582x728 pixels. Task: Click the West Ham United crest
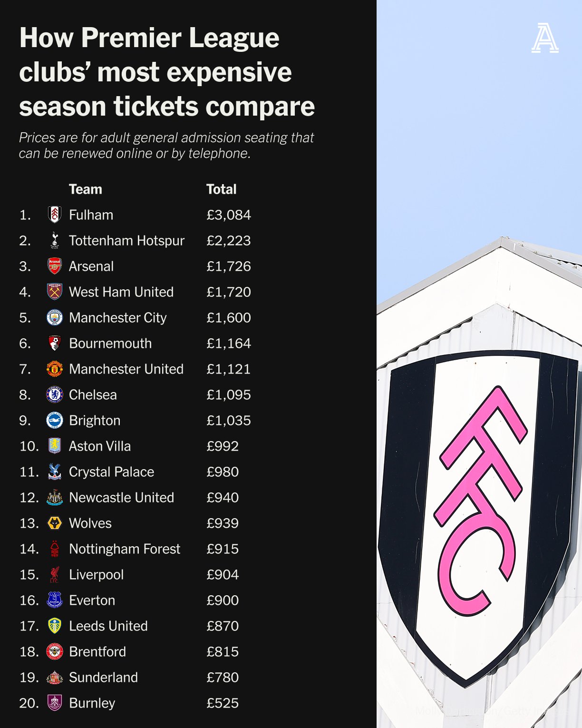point(55,292)
